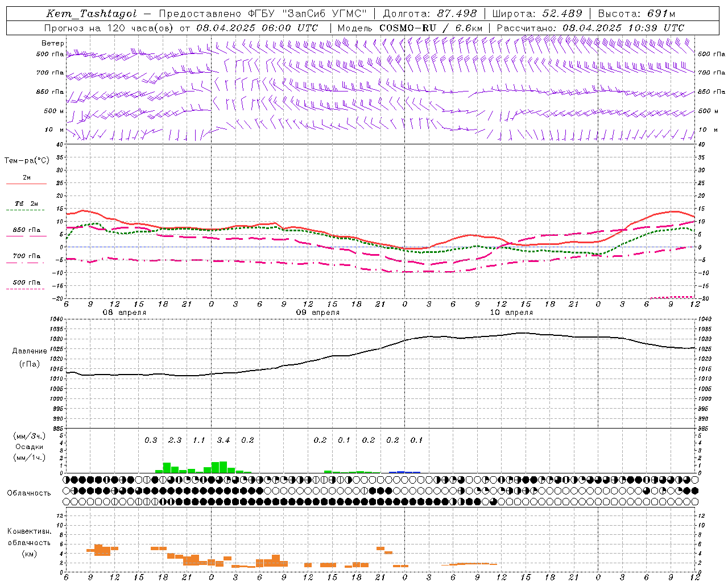This screenshot has width=728, height=582.
Task: Click the line sample under 2м legend
Action: [26, 184]
